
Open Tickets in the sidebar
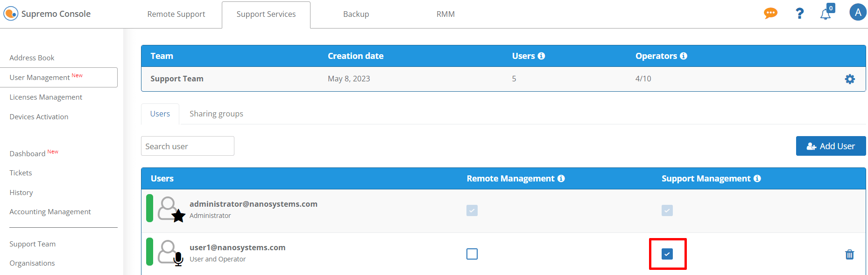(21, 173)
